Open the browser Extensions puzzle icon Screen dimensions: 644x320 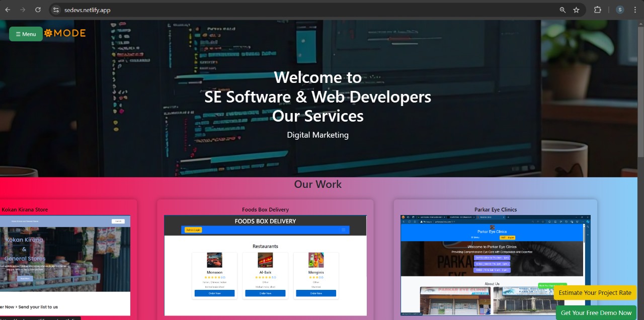coord(598,10)
